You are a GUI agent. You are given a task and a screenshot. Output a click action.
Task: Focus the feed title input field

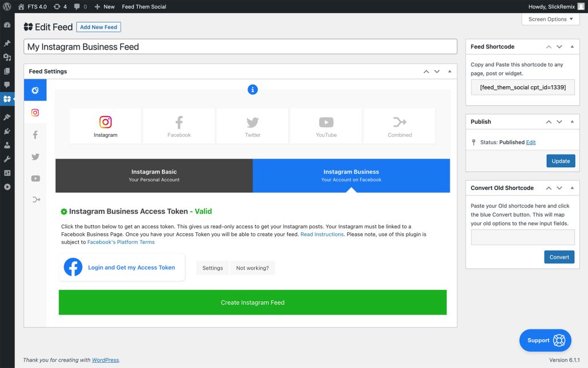[x=241, y=47]
